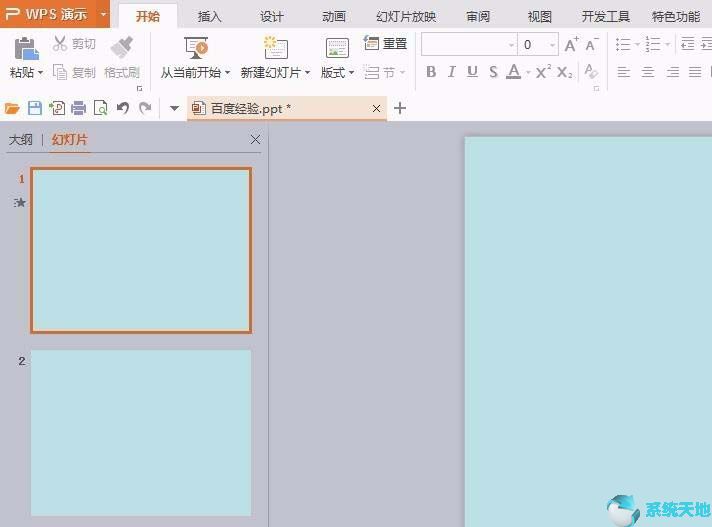Open the 特色功能 ribbon tab
Screen dimensions: 712x527
point(676,17)
